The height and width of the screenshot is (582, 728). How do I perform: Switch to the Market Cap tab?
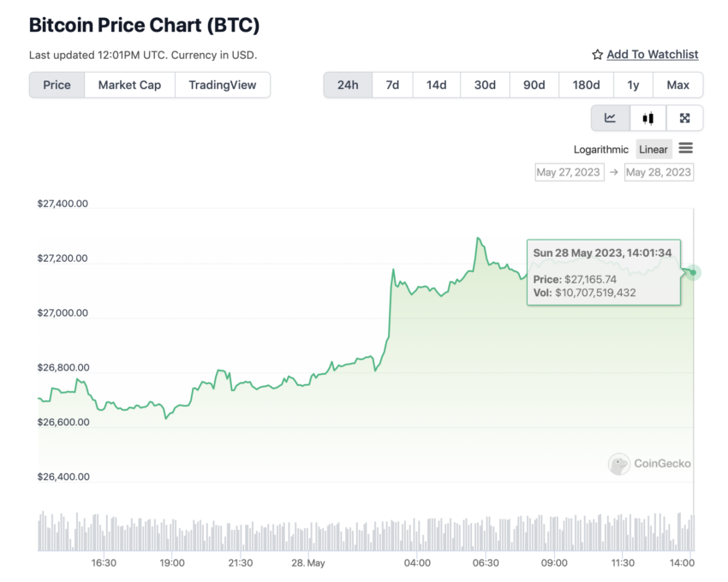pos(129,85)
